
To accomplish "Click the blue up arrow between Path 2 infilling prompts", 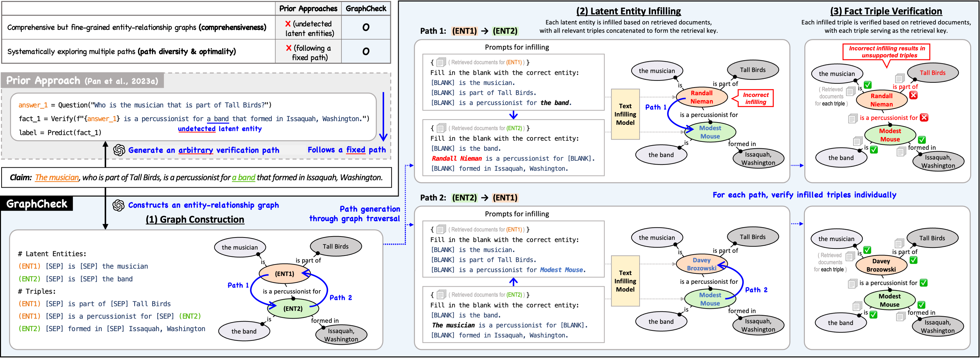I will pos(514,282).
